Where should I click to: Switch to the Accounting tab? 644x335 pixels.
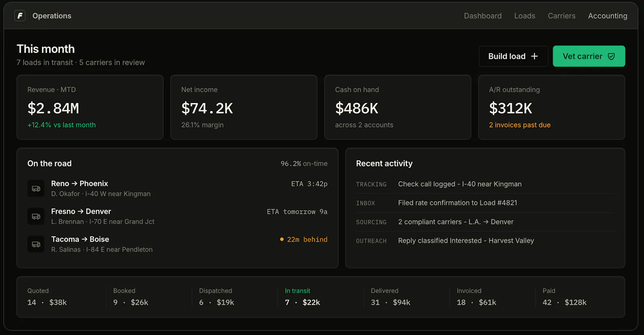pos(607,16)
